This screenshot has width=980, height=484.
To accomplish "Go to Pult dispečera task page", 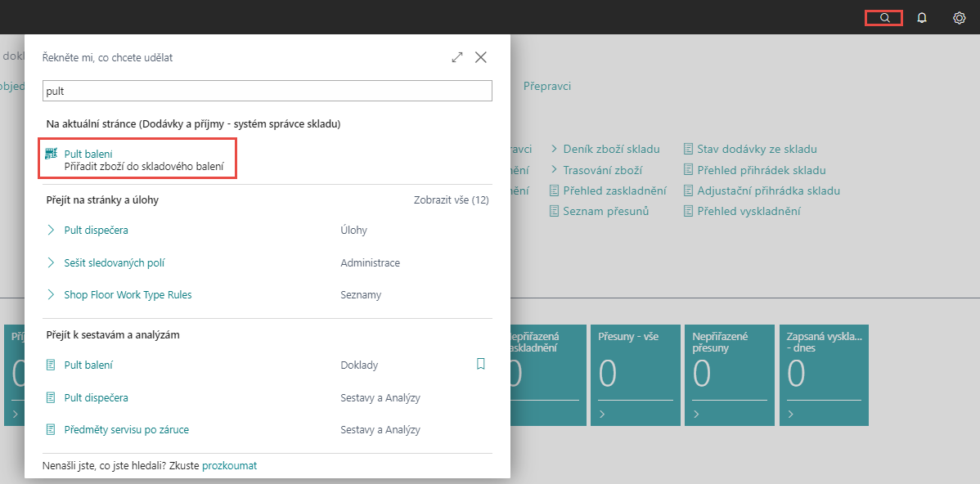I will click(96, 231).
